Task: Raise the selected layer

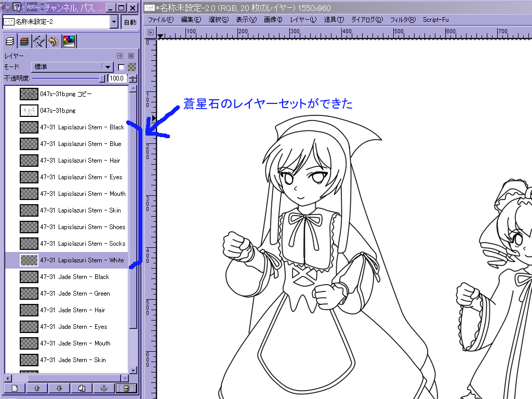Action: (x=37, y=388)
